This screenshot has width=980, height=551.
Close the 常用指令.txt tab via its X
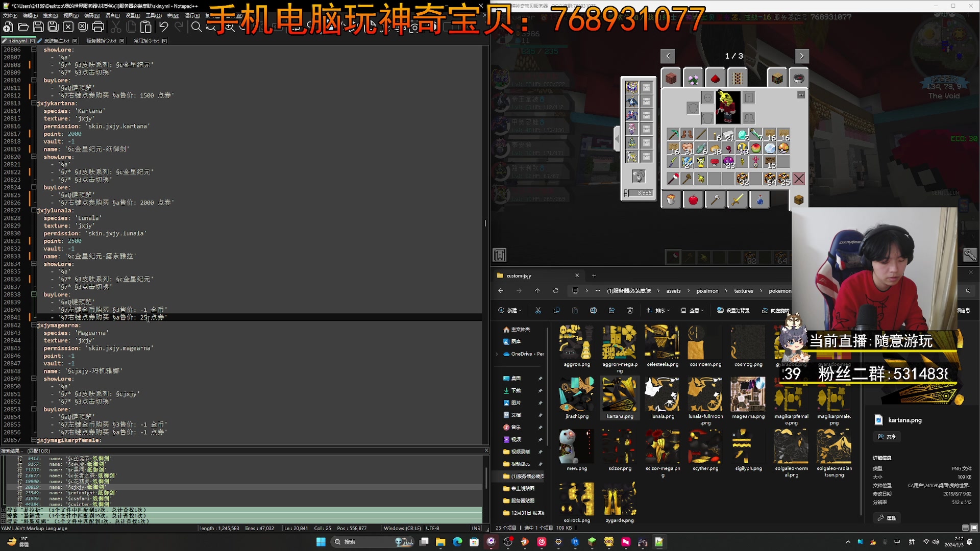tap(164, 41)
